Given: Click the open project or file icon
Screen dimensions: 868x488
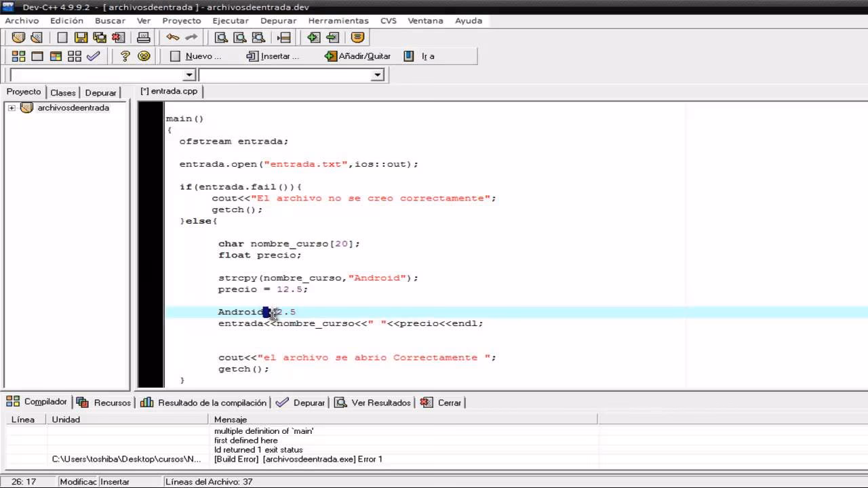Looking at the screenshot, I should (37, 38).
